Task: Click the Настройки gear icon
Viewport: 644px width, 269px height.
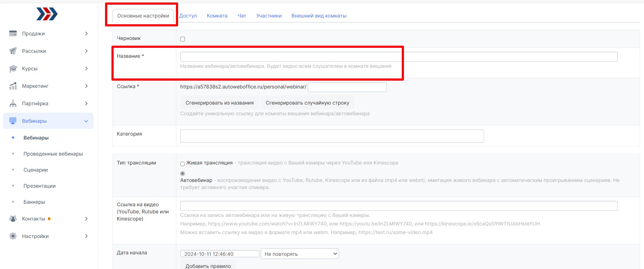Action: pyautogui.click(x=13, y=236)
